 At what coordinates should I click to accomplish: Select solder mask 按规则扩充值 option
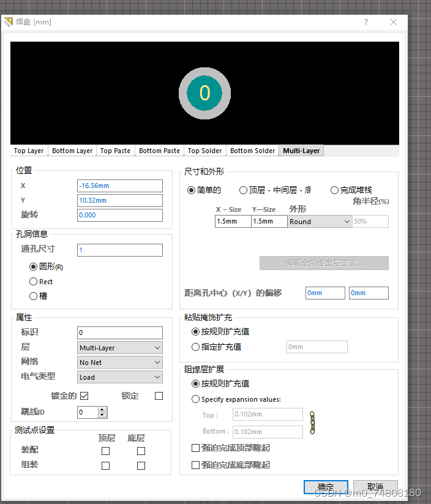[x=220, y=383]
